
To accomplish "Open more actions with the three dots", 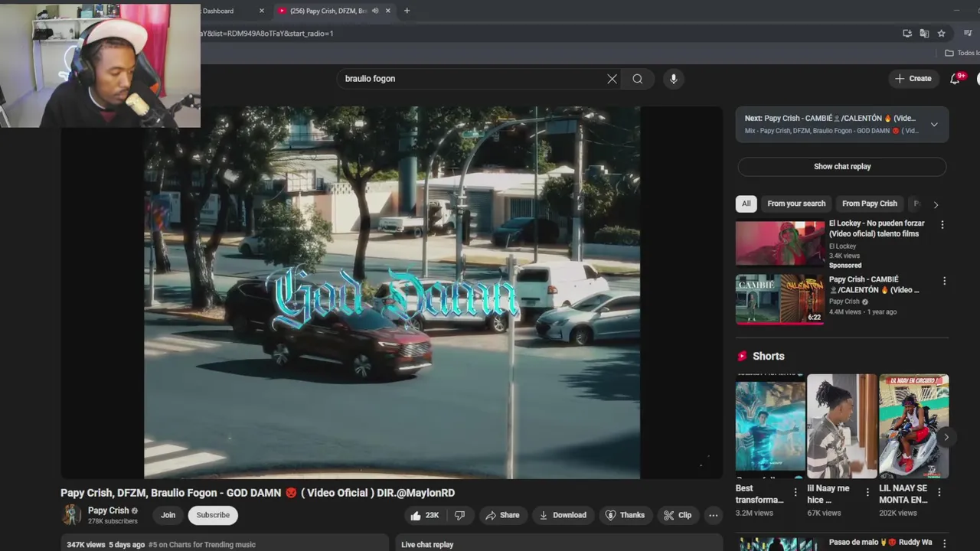I will click(714, 515).
